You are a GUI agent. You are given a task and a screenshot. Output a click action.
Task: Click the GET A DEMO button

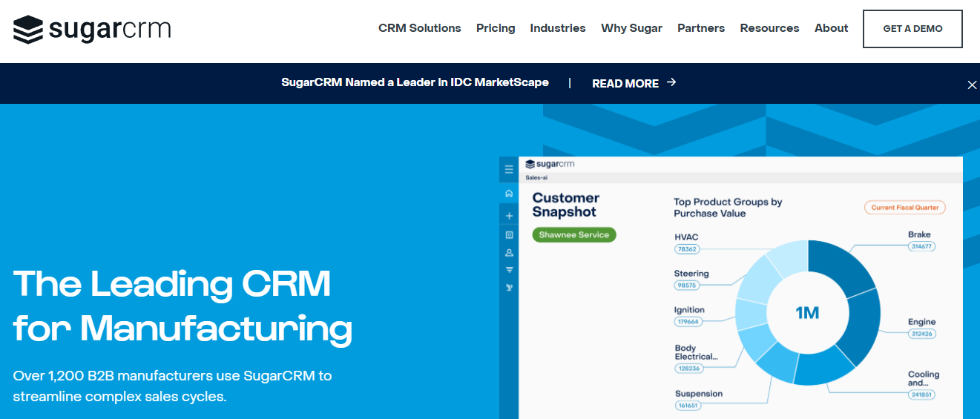(912, 29)
